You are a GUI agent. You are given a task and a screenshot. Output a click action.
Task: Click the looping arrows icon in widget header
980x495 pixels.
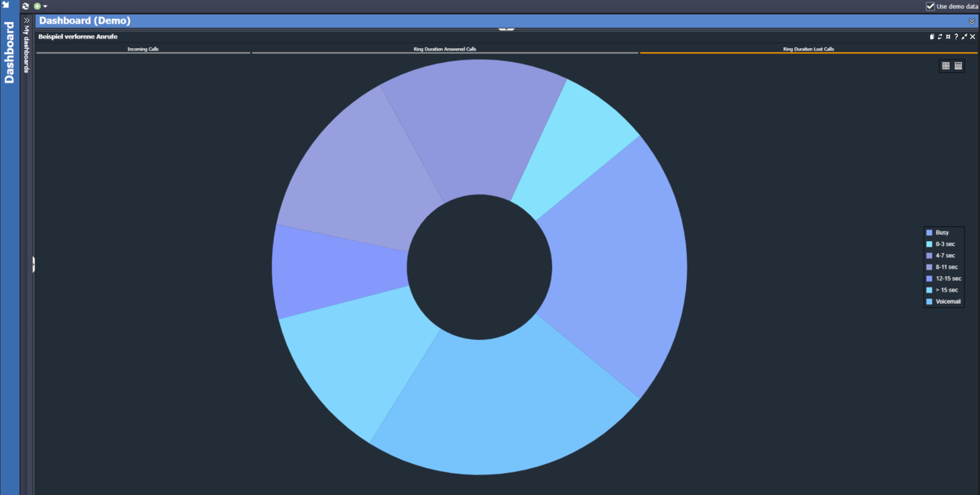pos(940,37)
